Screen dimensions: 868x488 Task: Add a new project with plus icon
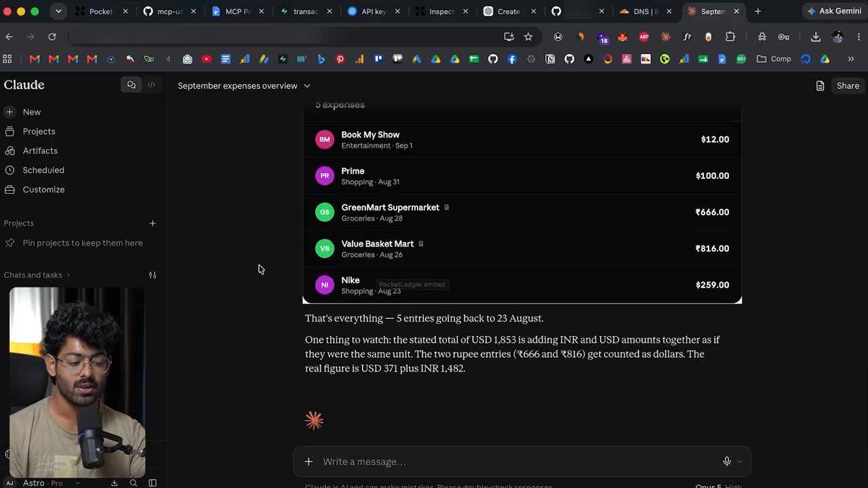coord(153,223)
